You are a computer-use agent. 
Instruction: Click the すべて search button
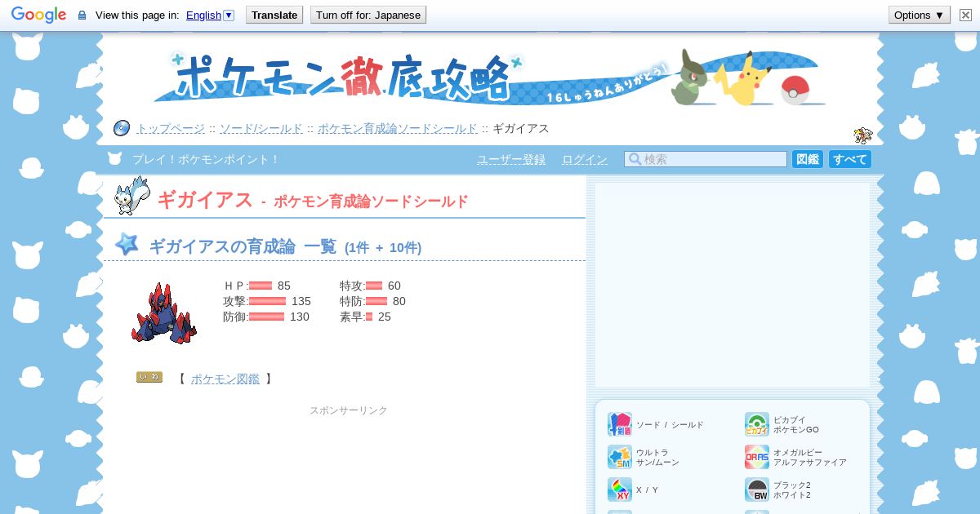click(x=850, y=159)
